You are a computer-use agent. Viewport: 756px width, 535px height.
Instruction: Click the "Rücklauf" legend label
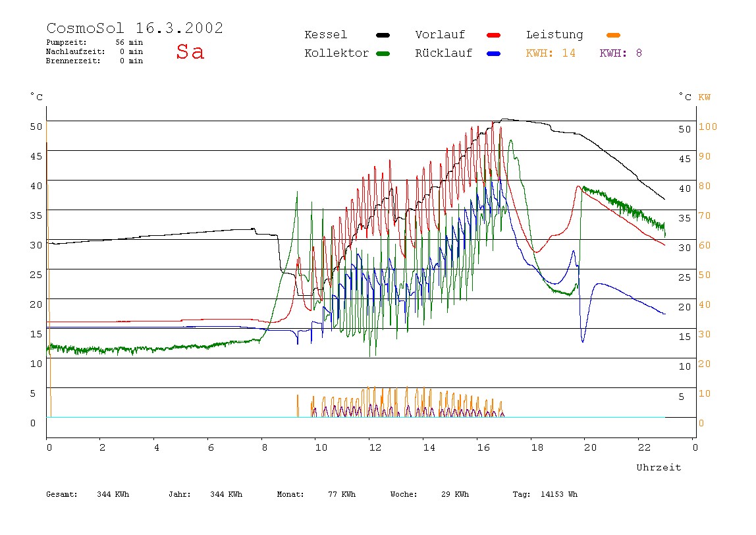point(444,53)
